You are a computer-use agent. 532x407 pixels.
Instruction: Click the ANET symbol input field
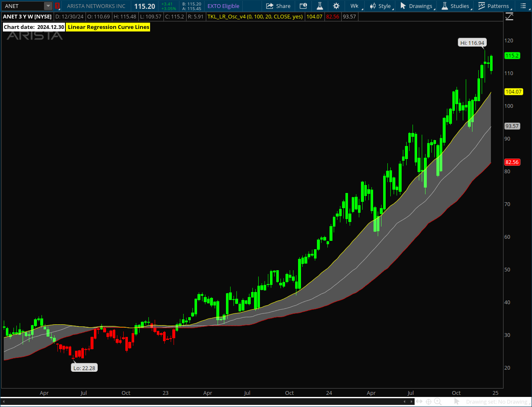(x=23, y=6)
